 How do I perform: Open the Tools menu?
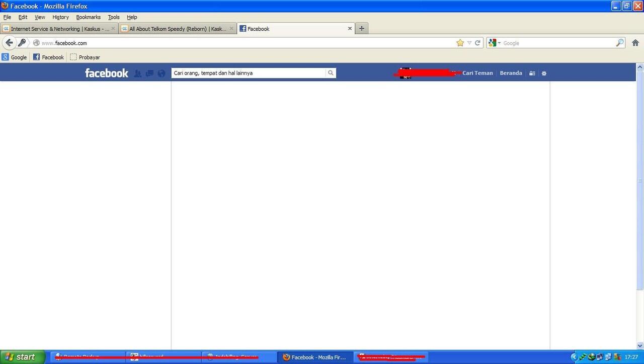(x=114, y=17)
